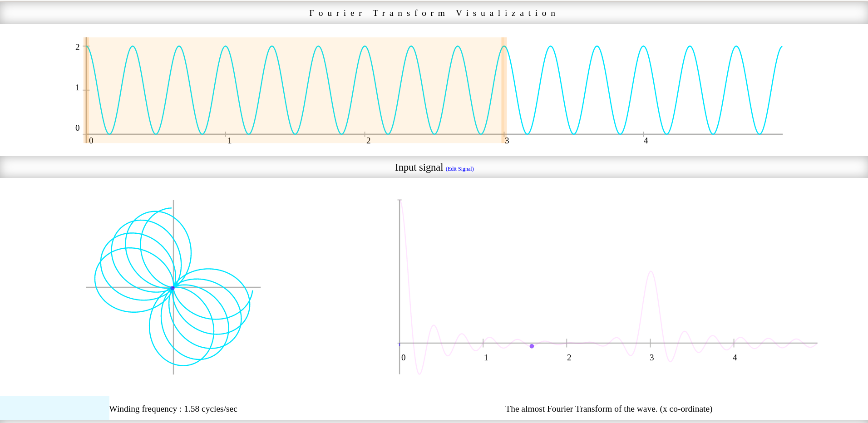Click amplitude label 2 on the signal y-axis
The image size is (868, 423).
tap(78, 47)
